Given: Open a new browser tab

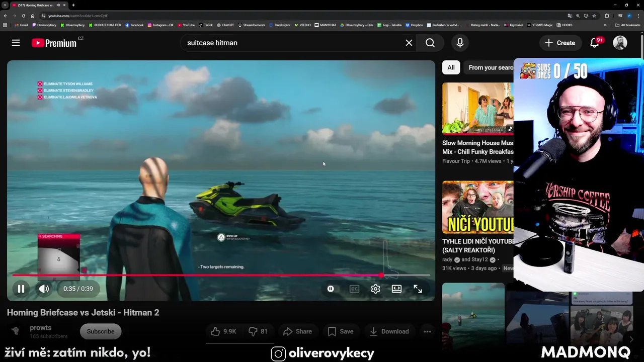Looking at the screenshot, I should pos(73,5).
